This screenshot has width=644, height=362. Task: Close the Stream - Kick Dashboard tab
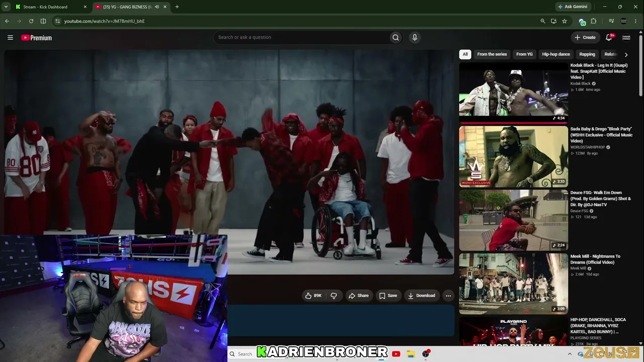[x=85, y=7]
